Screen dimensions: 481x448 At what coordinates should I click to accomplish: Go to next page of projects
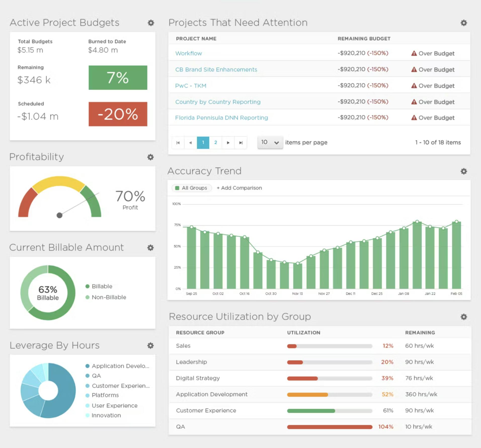tap(228, 143)
